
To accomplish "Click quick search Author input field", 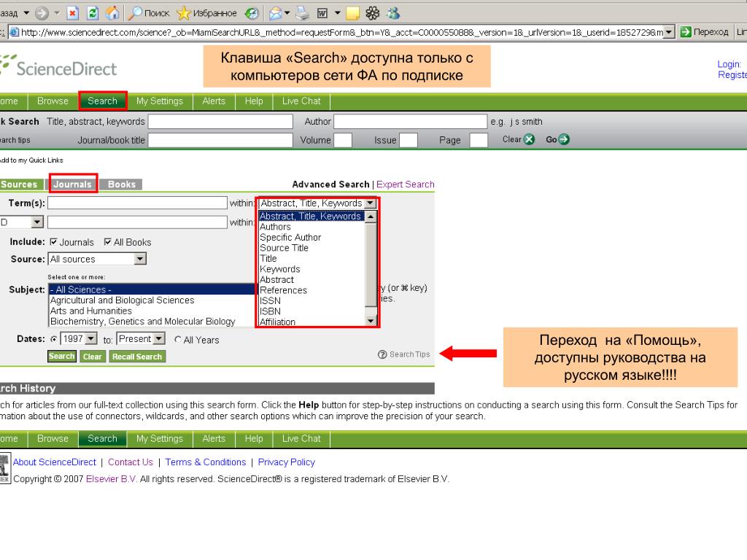I will [410, 122].
